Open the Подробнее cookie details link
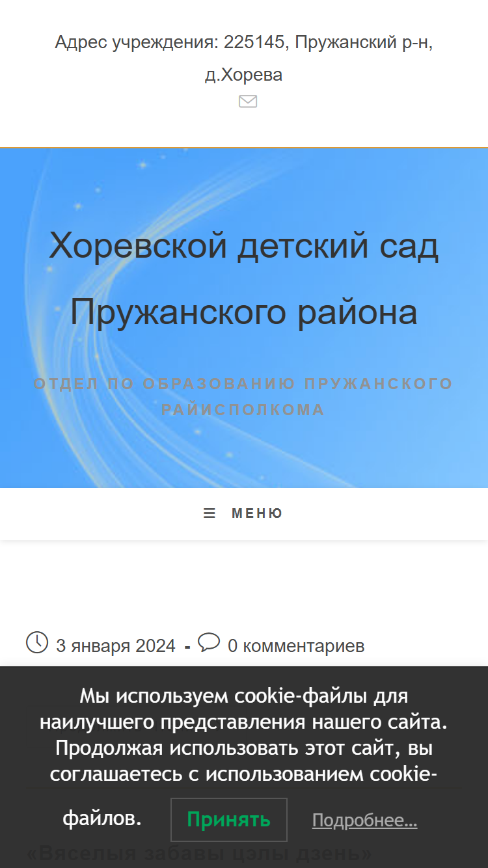Image resolution: width=488 pixels, height=868 pixels. (365, 821)
